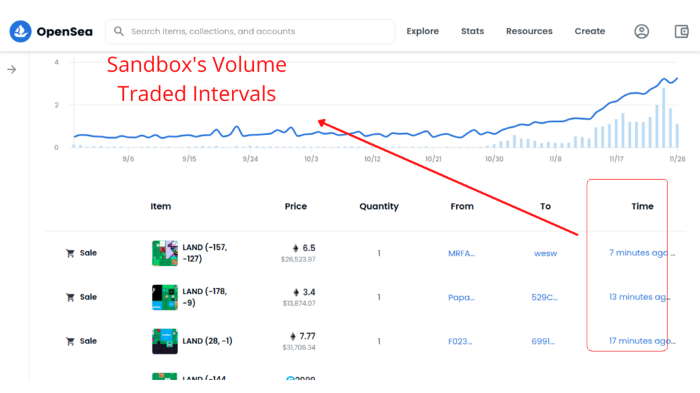Image resolution: width=700 pixels, height=393 pixels.
Task: Click the 11/26 date label on chart
Action: tap(677, 159)
